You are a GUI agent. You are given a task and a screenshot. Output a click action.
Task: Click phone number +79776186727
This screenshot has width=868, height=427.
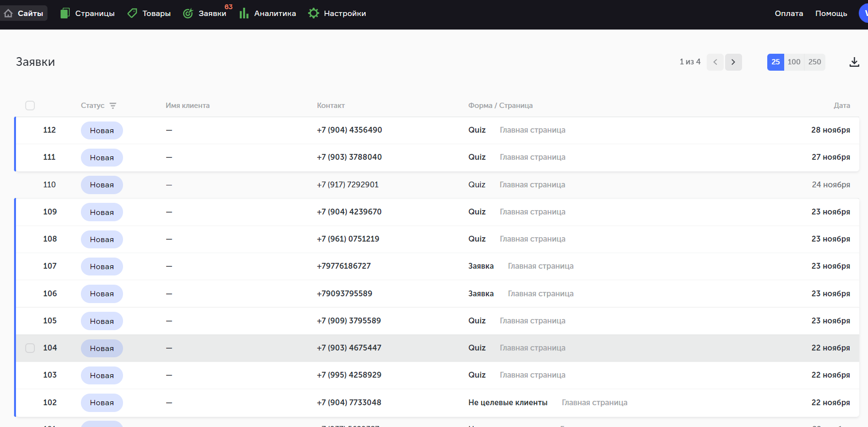[344, 266]
